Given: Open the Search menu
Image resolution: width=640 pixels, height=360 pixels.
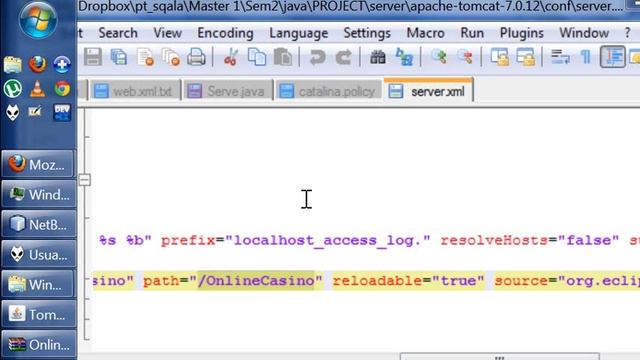Looking at the screenshot, I should (118, 33).
